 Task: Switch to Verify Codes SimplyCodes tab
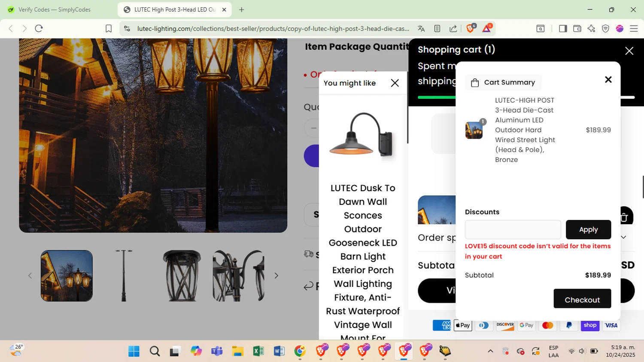pyautogui.click(x=54, y=9)
